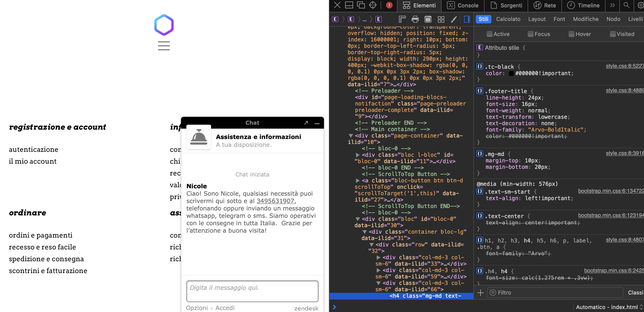Toggle the rulers icon in DOM toolbar
The height and width of the screenshot is (312, 644).
pos(402,19)
